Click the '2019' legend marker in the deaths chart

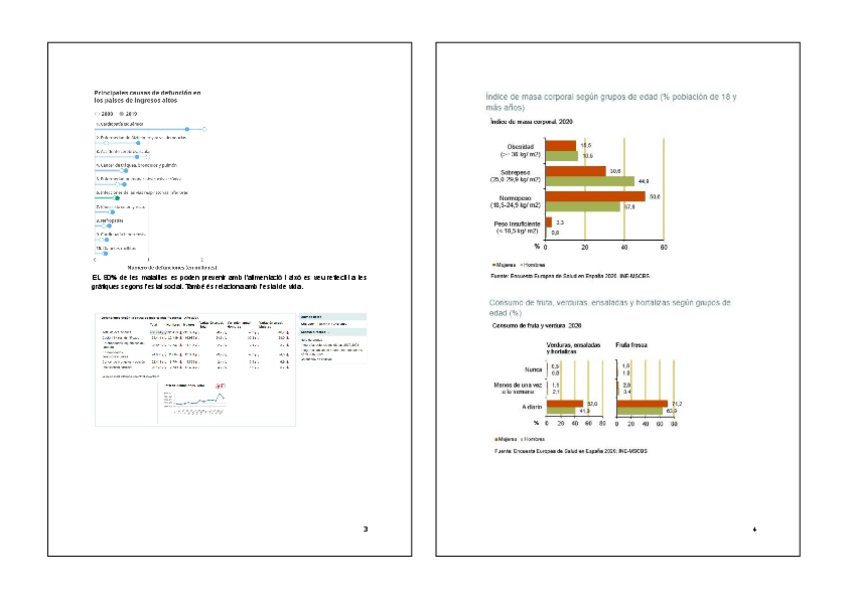coord(122,114)
